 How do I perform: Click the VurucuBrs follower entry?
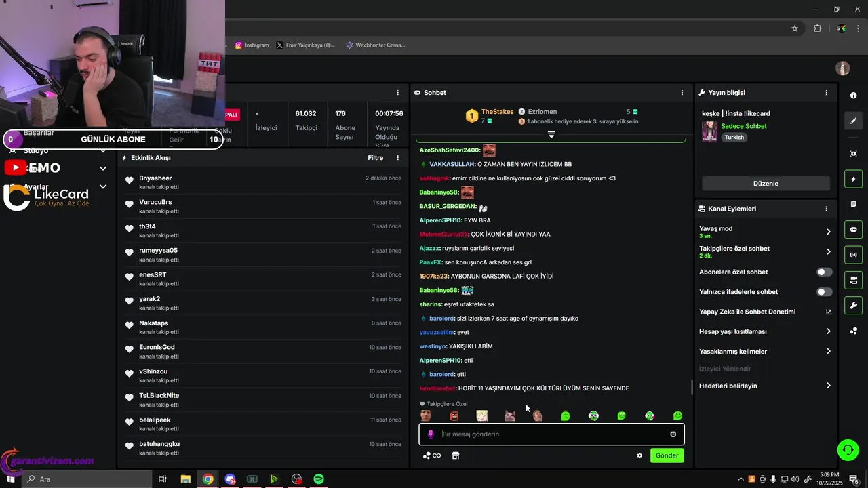pos(262,207)
